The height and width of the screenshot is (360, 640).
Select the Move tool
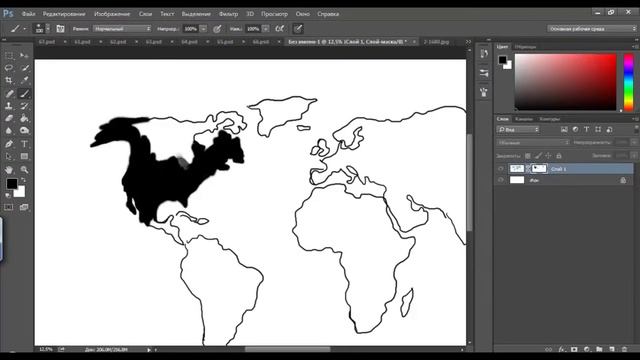tap(24, 55)
